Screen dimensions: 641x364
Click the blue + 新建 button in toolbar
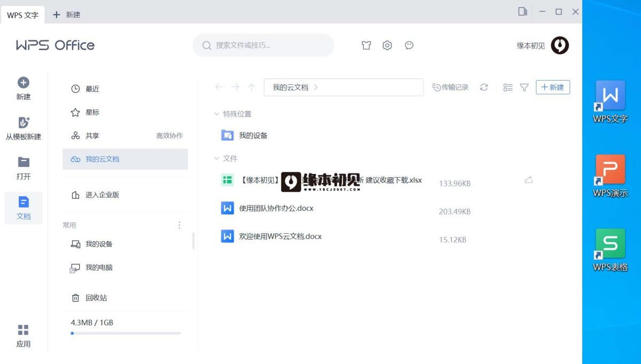point(553,87)
